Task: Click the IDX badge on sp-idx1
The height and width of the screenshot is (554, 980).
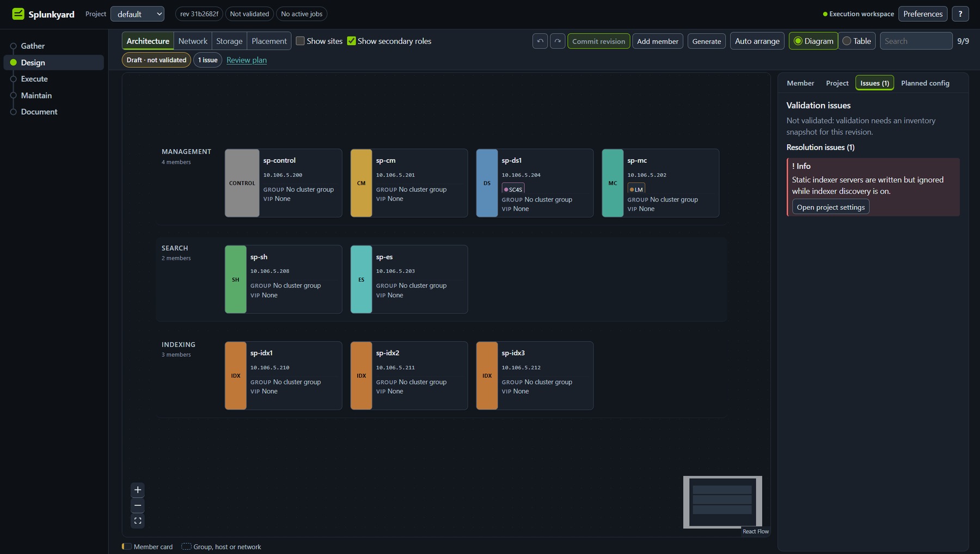Action: click(235, 376)
